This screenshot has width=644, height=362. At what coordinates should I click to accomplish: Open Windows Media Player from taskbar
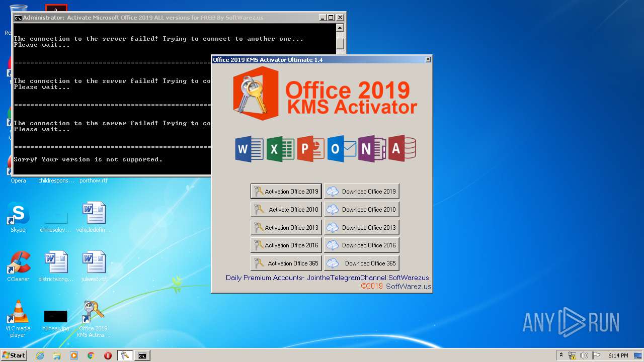coord(74,355)
